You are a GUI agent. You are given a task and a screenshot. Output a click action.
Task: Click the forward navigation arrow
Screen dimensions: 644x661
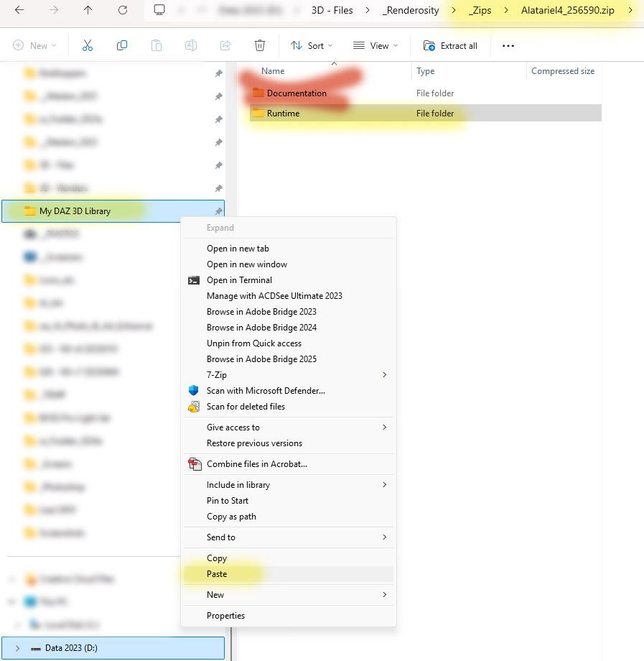point(54,10)
